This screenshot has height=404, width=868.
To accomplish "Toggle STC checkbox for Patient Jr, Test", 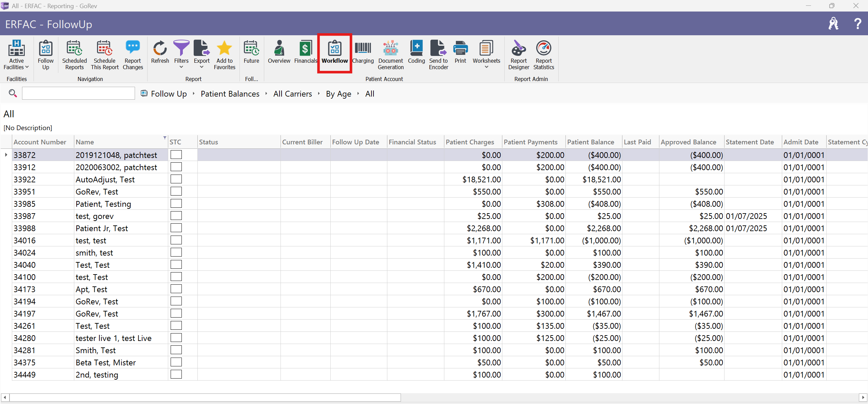I will pos(176,228).
